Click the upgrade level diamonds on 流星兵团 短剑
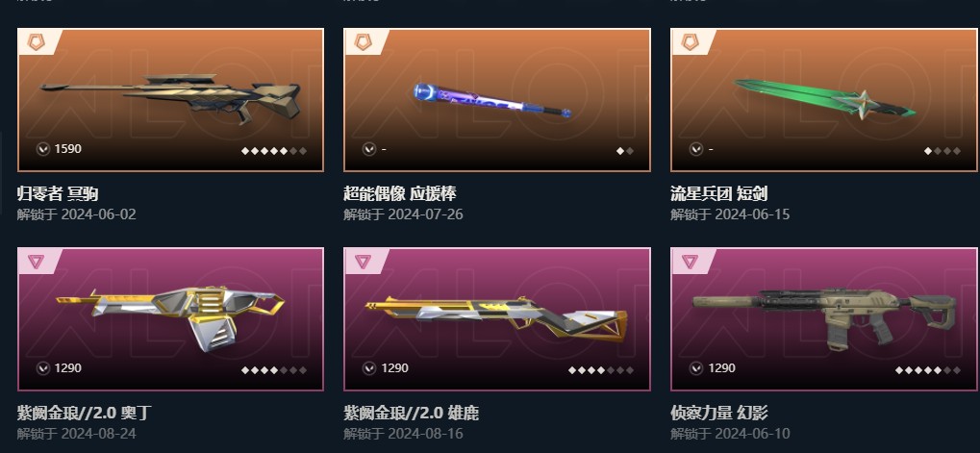 (x=942, y=151)
